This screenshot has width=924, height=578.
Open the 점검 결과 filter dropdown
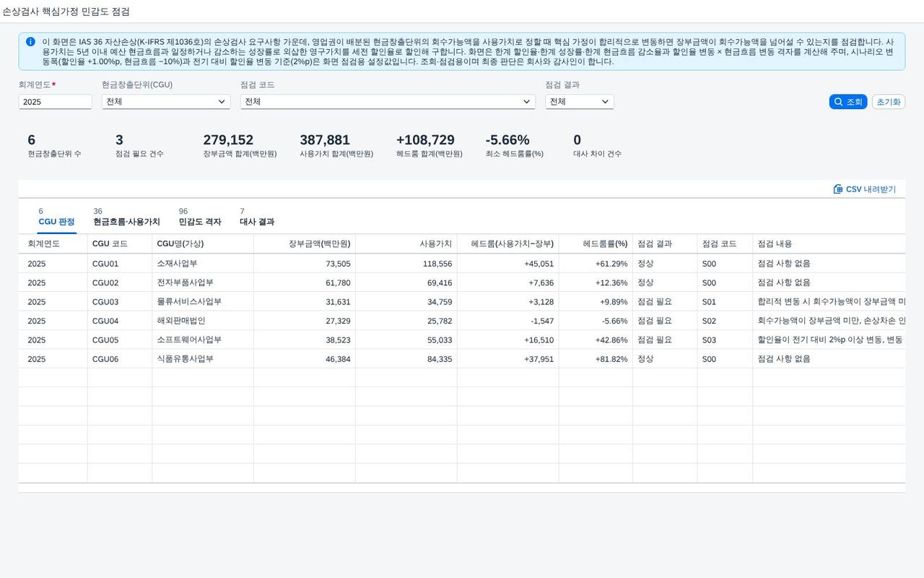click(580, 102)
